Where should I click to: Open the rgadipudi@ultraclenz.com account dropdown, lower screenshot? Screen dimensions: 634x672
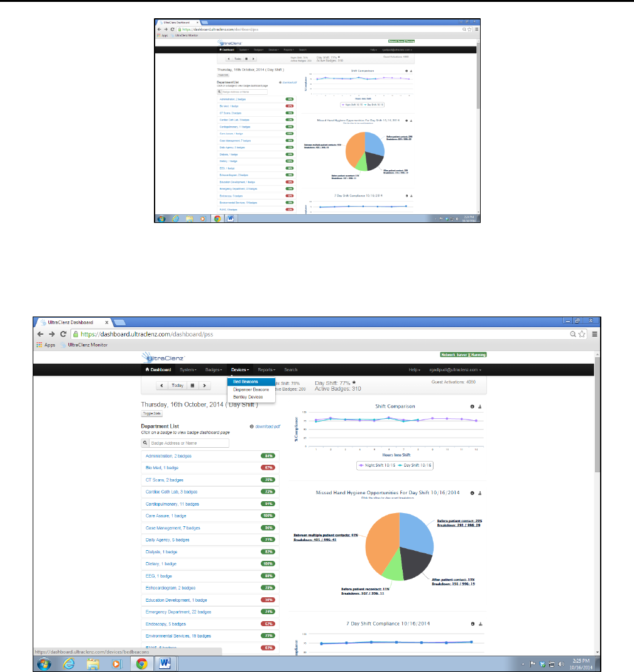pos(456,370)
